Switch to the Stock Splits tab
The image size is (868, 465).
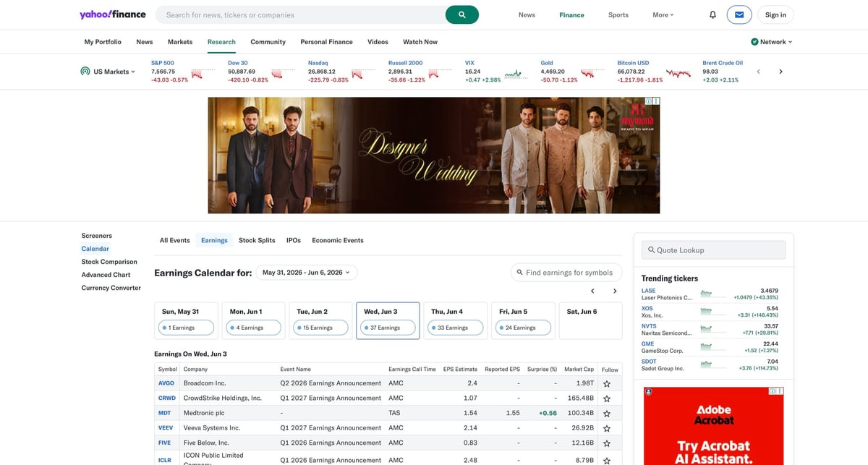(257, 240)
